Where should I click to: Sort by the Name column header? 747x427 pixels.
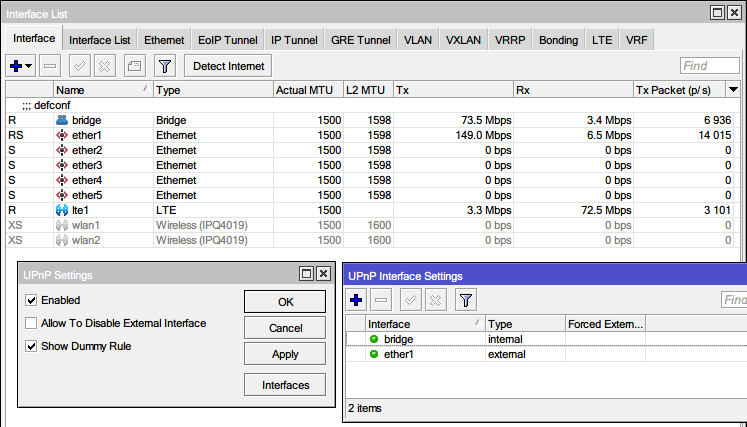[x=103, y=90]
